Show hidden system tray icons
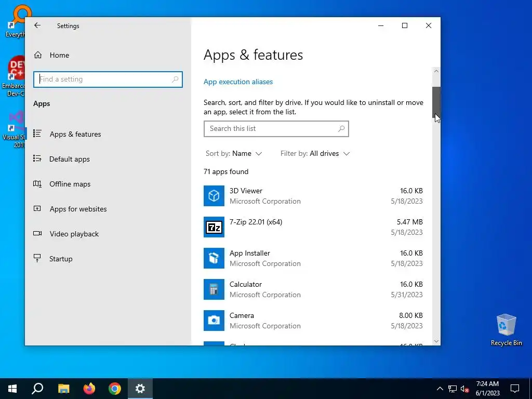The height and width of the screenshot is (399, 532). click(x=440, y=389)
